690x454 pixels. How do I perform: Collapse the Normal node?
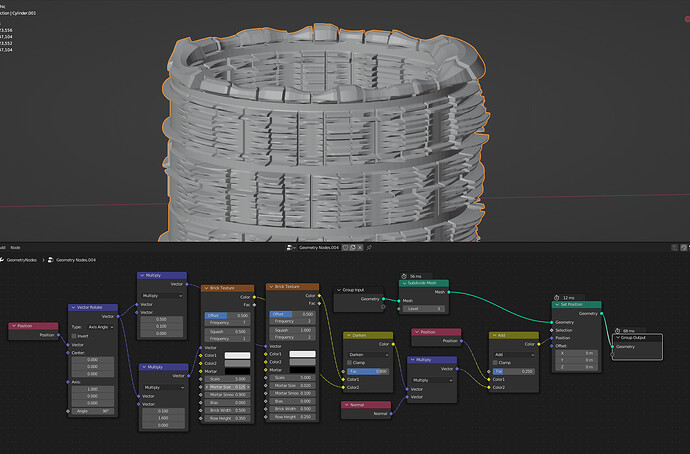tap(346, 405)
